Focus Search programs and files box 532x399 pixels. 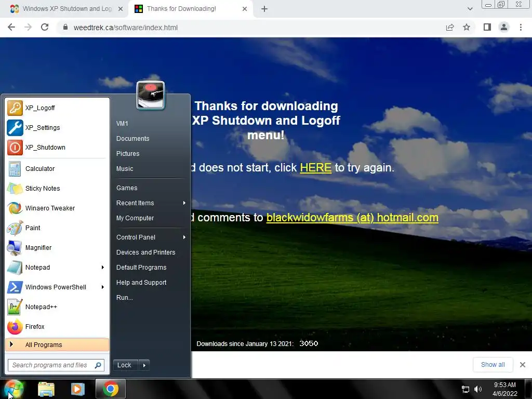(x=56, y=365)
